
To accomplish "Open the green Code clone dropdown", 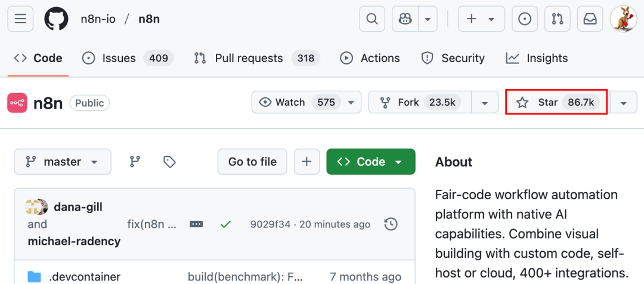I will (x=371, y=162).
